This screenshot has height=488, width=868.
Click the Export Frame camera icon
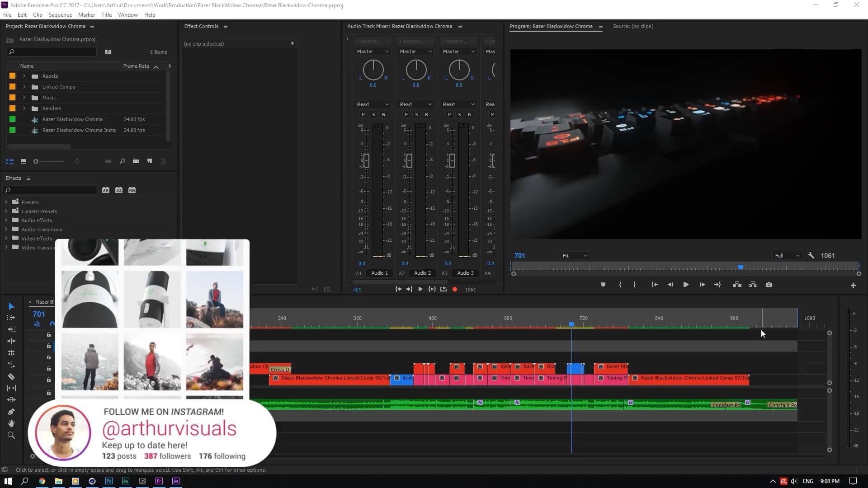tap(769, 285)
